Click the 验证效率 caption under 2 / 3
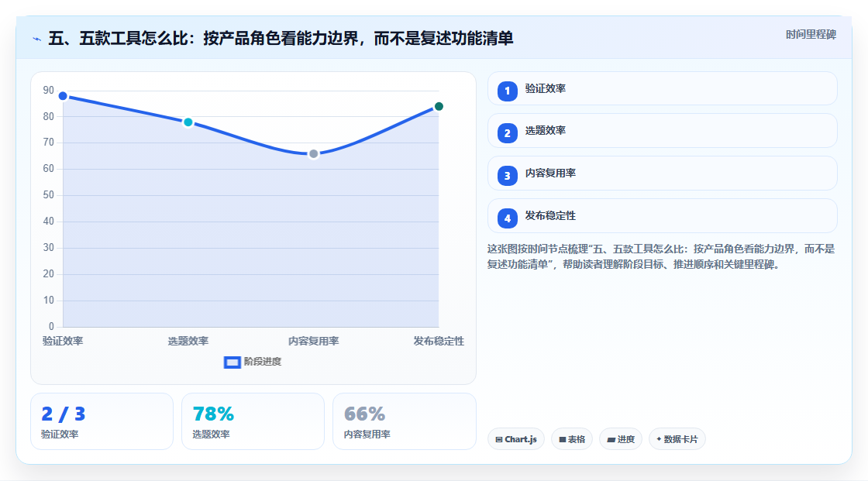Image resolution: width=868 pixels, height=481 pixels. [x=60, y=435]
